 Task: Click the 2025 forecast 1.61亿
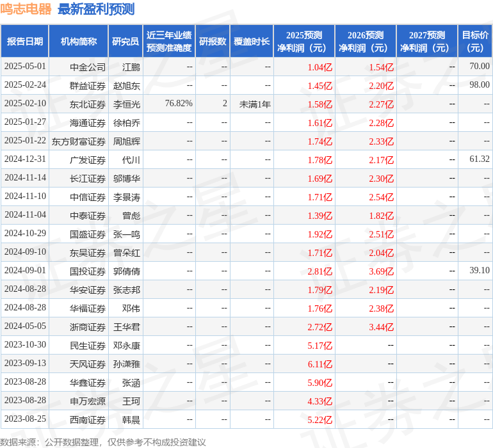tap(319, 123)
